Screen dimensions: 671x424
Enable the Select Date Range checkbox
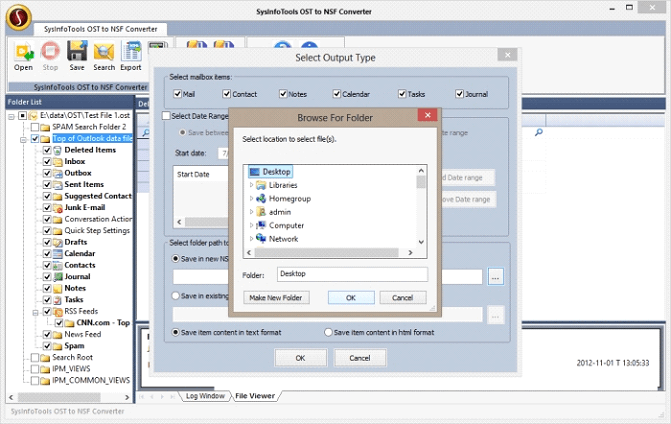pyautogui.click(x=166, y=116)
